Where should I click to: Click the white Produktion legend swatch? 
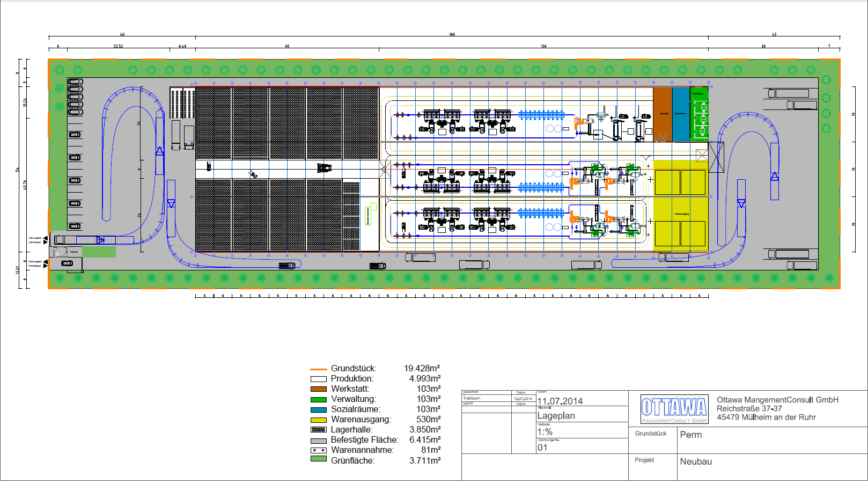[319, 379]
